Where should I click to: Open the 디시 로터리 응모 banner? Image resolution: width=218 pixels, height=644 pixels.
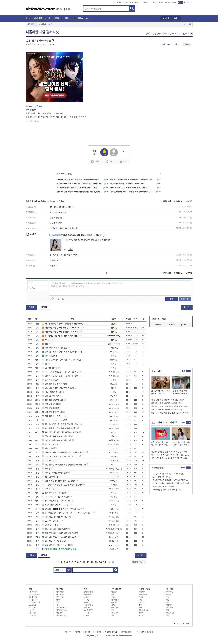pos(171,19)
